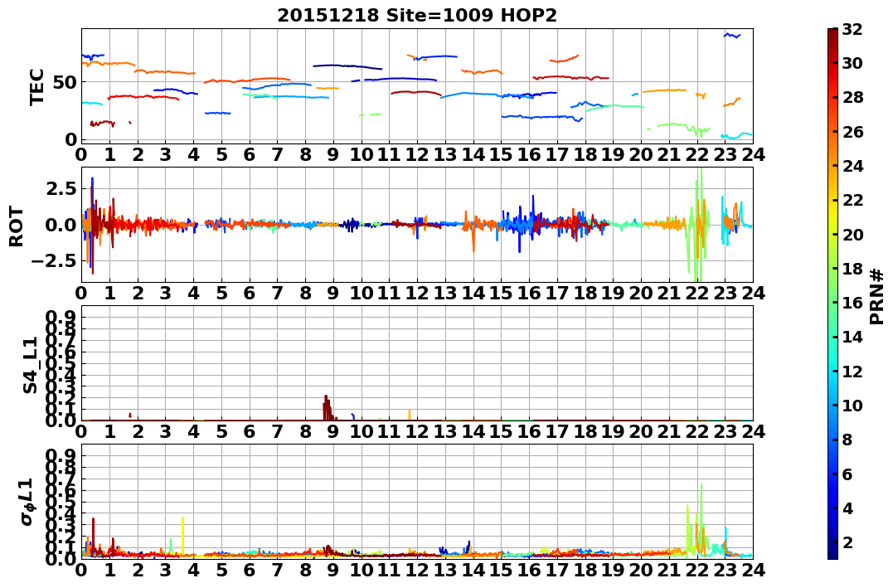Click x-axis tick "12" under the TEC panel
Viewport: 893px width, 588px height.
coord(417,154)
